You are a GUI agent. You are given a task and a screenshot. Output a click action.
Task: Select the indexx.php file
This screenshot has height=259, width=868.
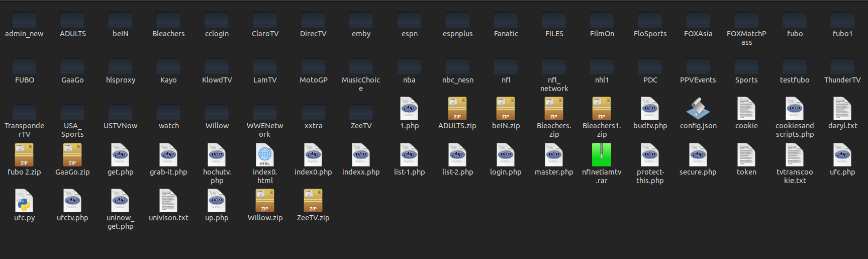[361, 155]
